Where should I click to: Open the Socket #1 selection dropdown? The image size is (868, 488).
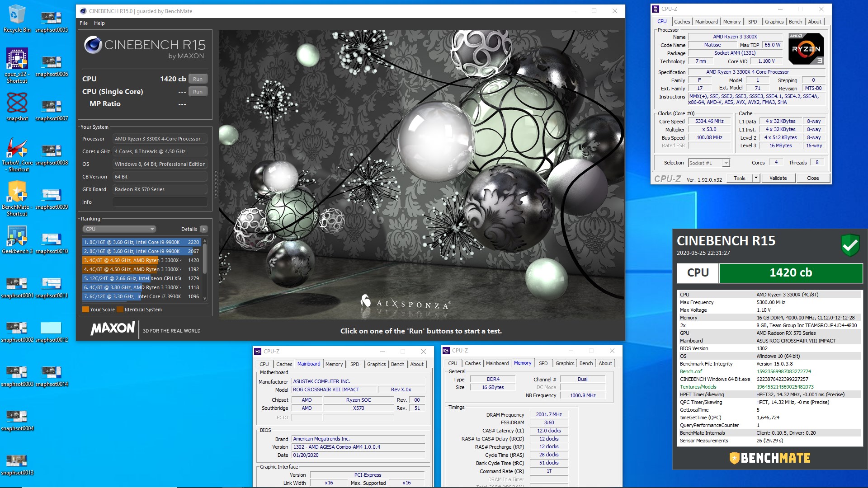[709, 163]
